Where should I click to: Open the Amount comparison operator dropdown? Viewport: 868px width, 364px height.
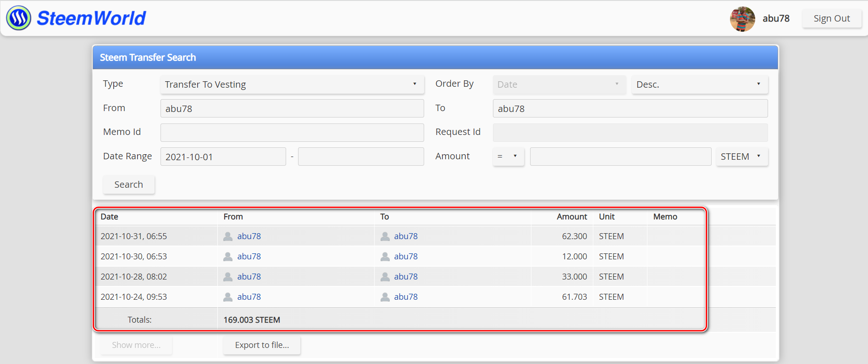tap(509, 157)
